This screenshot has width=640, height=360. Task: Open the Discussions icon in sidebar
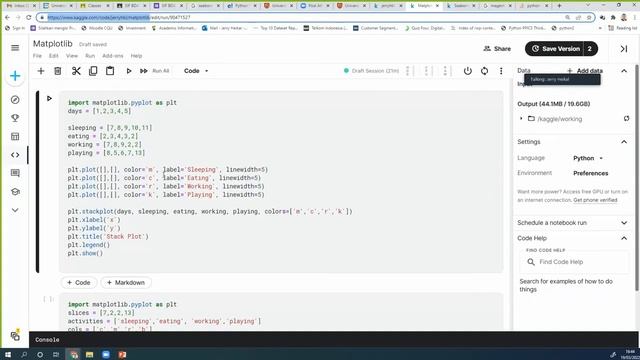[x=15, y=173]
